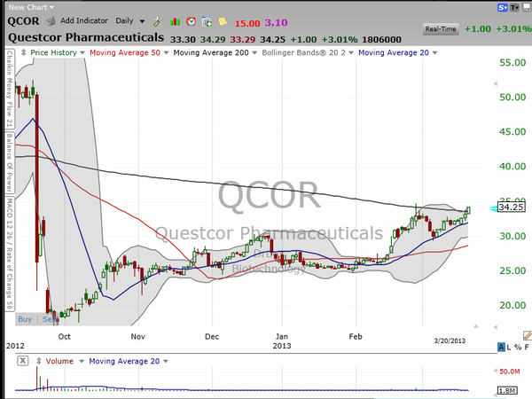Open the calendar with green plus icon
Image resolution: width=532 pixels, height=399 pixels.
click(x=207, y=22)
